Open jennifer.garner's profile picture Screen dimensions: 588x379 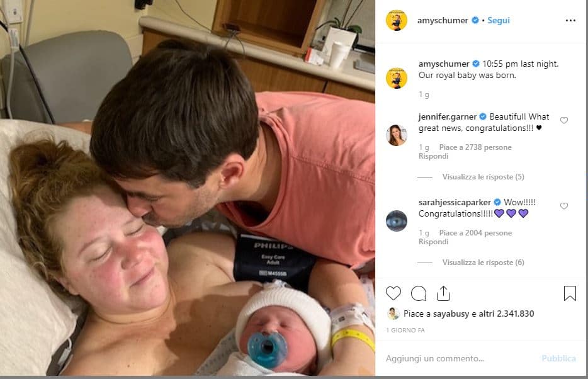(397, 135)
